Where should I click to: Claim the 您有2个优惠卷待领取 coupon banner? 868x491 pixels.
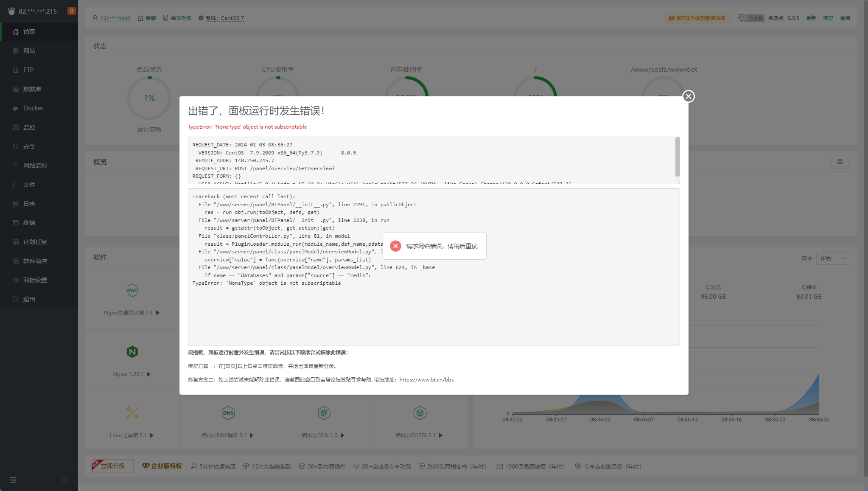coord(697,18)
